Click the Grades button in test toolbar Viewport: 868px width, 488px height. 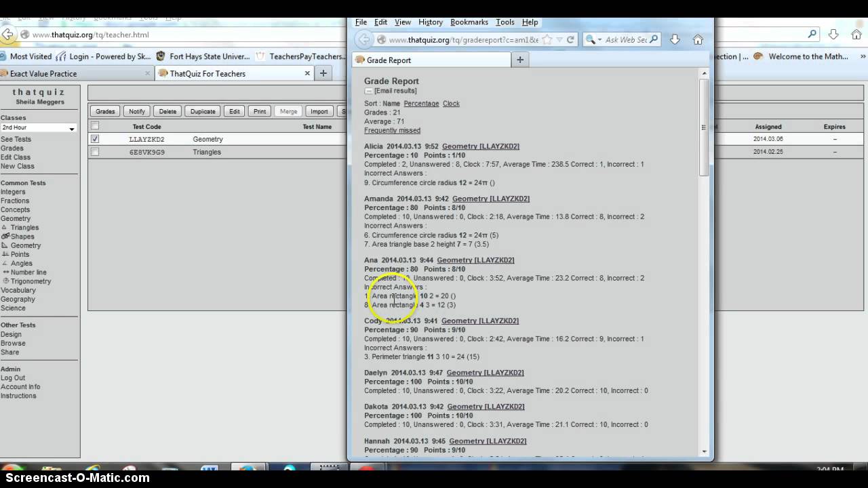105,111
